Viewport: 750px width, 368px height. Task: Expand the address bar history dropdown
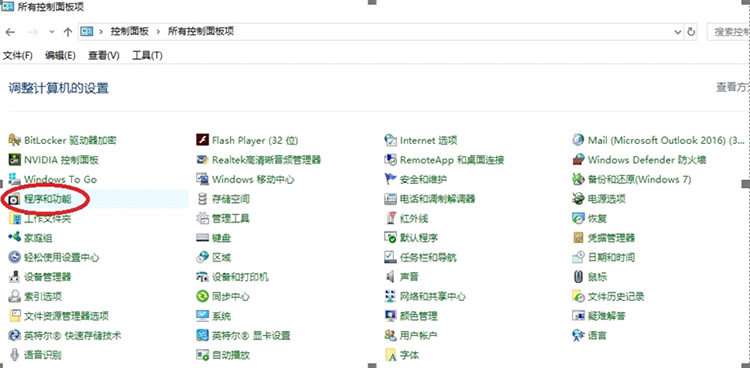click(x=677, y=32)
